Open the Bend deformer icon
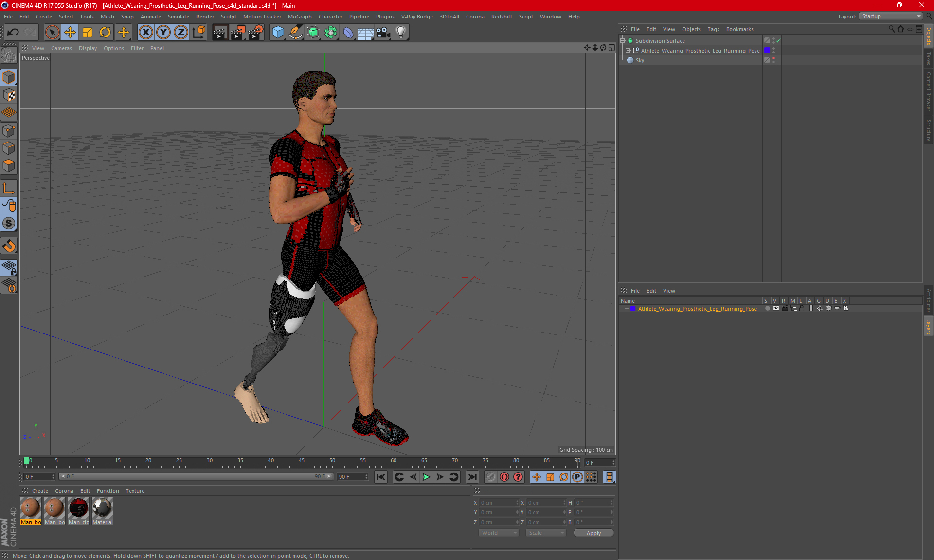The image size is (934, 560). point(348,32)
